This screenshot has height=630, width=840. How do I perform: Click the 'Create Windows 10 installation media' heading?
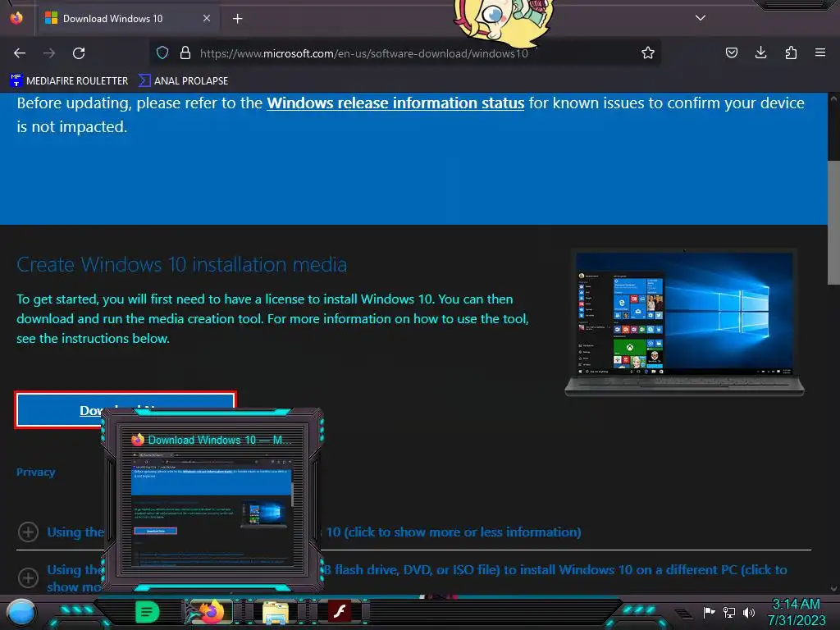click(181, 265)
